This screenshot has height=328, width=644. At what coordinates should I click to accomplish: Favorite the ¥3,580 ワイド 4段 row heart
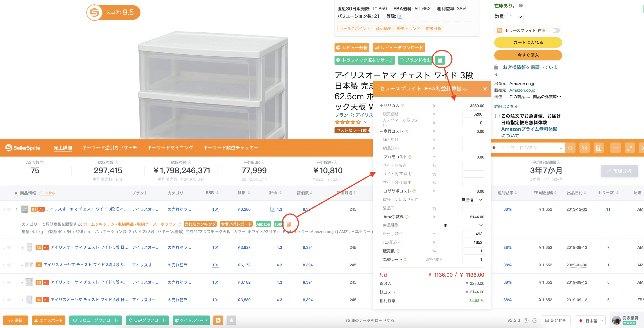[9, 300]
